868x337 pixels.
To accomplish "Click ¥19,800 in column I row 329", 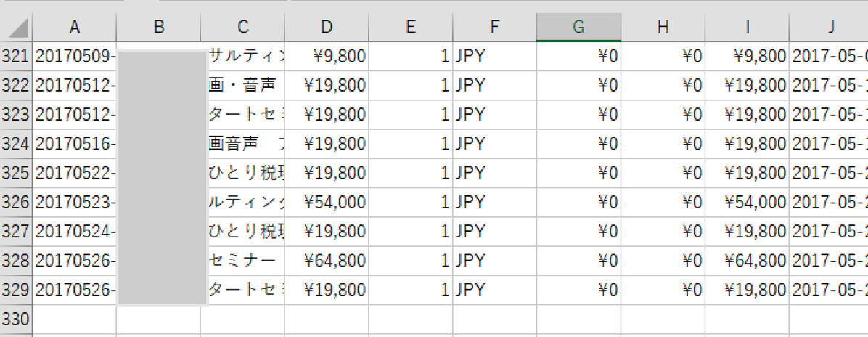I will coord(748,290).
